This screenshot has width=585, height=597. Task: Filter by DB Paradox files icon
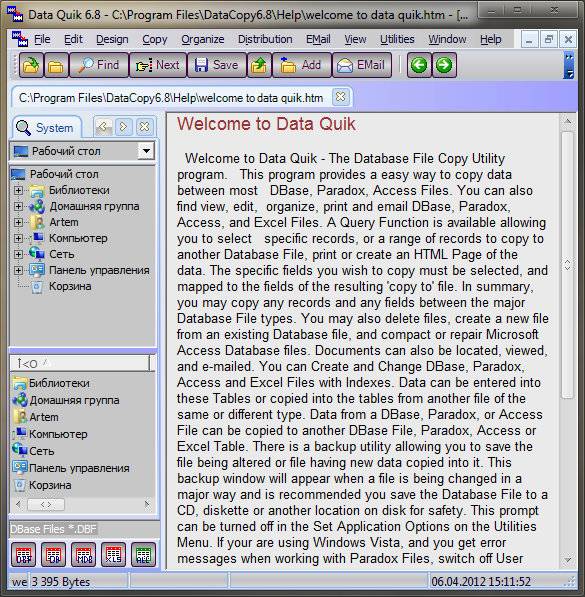pyautogui.click(x=53, y=555)
